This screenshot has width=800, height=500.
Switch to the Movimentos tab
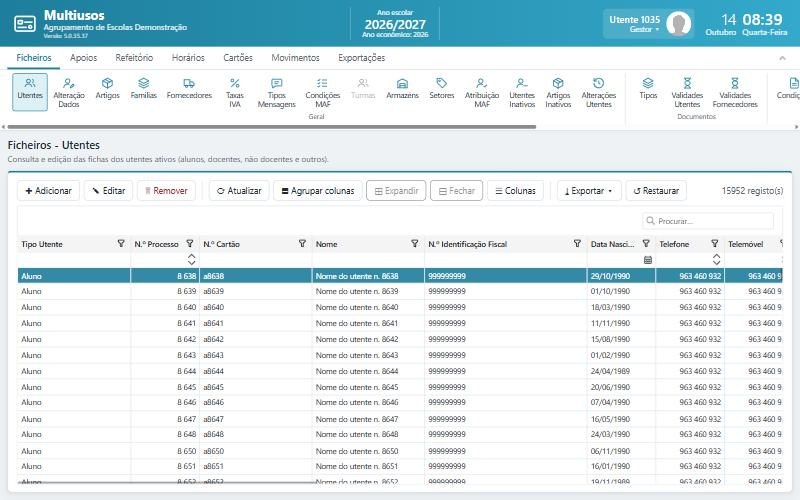(x=295, y=58)
